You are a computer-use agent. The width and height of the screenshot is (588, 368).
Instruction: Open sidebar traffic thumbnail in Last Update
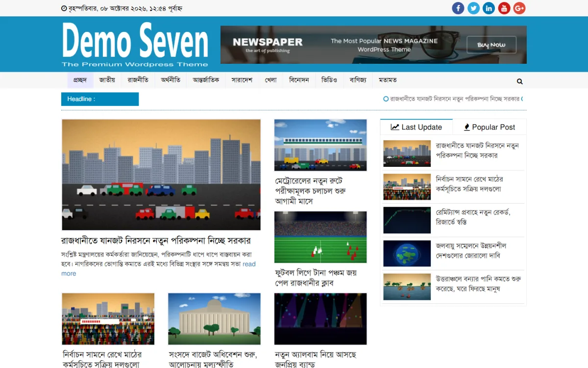[x=407, y=154]
